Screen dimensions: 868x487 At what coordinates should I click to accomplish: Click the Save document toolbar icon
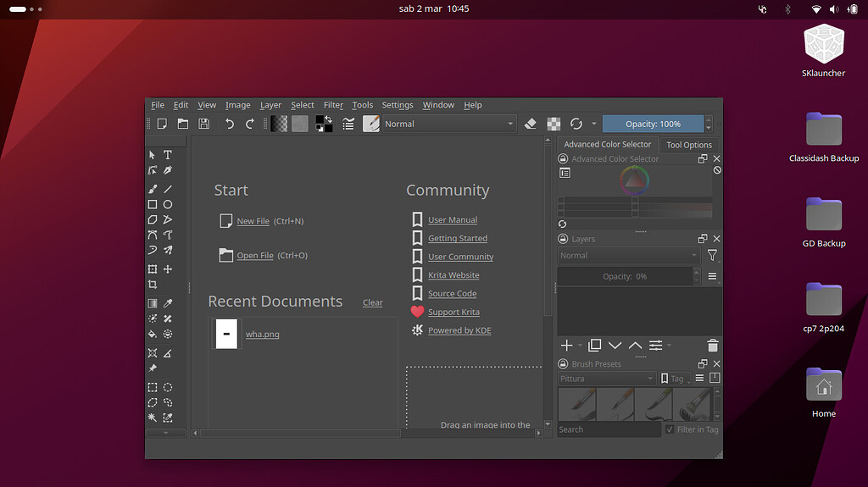pos(203,124)
